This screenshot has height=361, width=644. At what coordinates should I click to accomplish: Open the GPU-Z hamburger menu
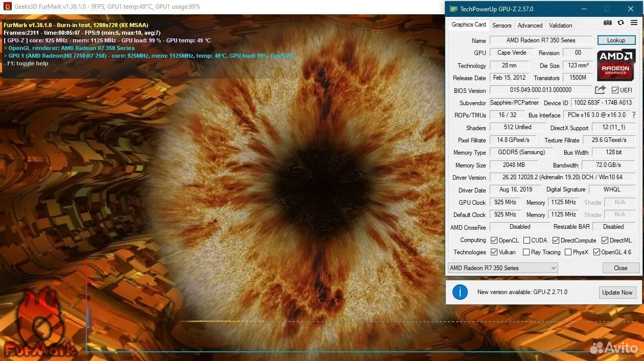tap(634, 22)
